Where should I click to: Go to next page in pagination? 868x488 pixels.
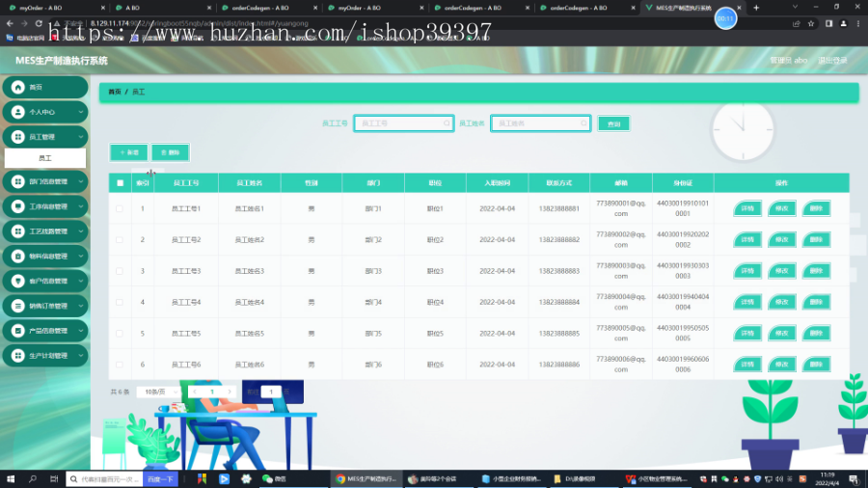click(x=230, y=392)
